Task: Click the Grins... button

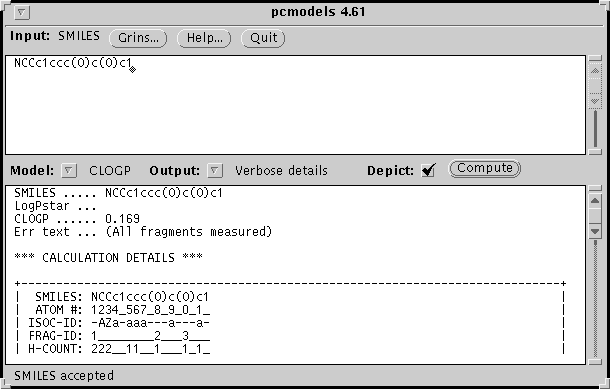Action: 138,38
